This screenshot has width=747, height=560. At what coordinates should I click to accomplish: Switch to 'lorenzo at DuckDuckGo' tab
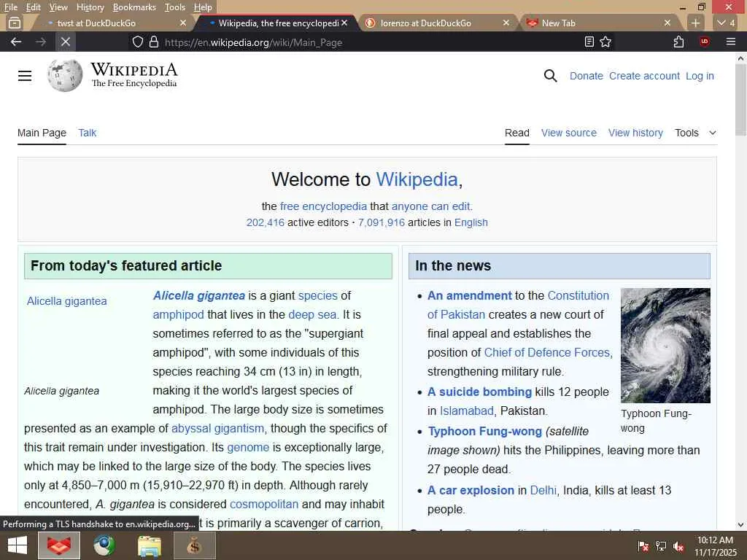(x=426, y=23)
